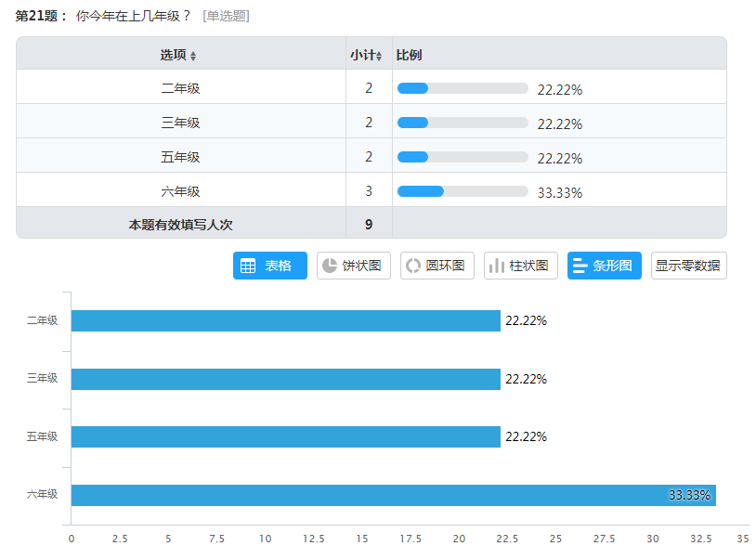Viewport: 756px width, 546px height.
Task: Select the 二年级 table row label
Action: point(180,88)
